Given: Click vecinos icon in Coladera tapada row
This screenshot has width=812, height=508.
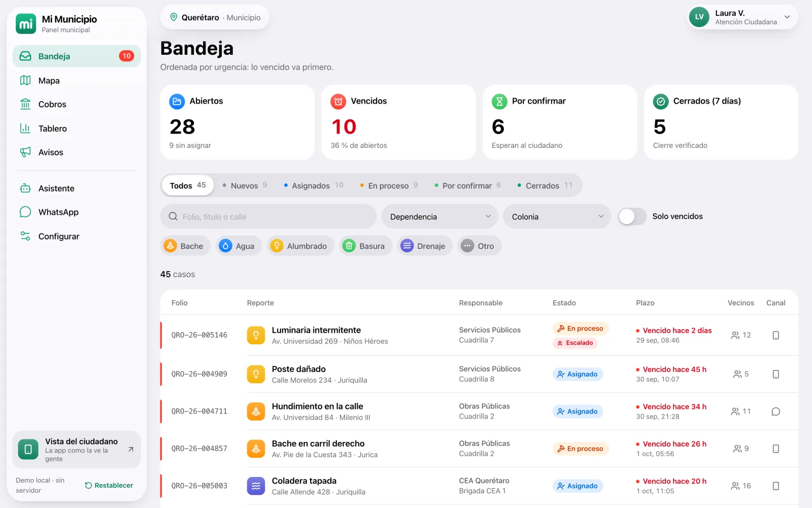Looking at the screenshot, I should [x=735, y=486].
